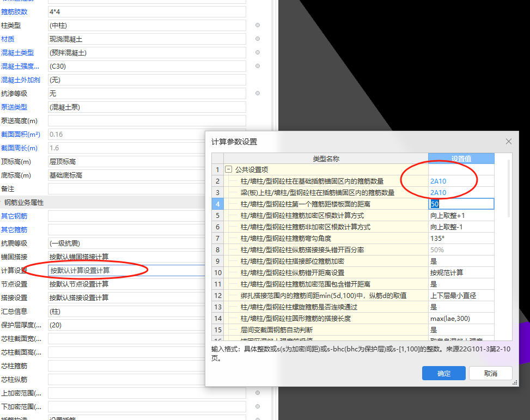
Task: Click the 汇总信息 field (柱)
Action: pos(127,312)
